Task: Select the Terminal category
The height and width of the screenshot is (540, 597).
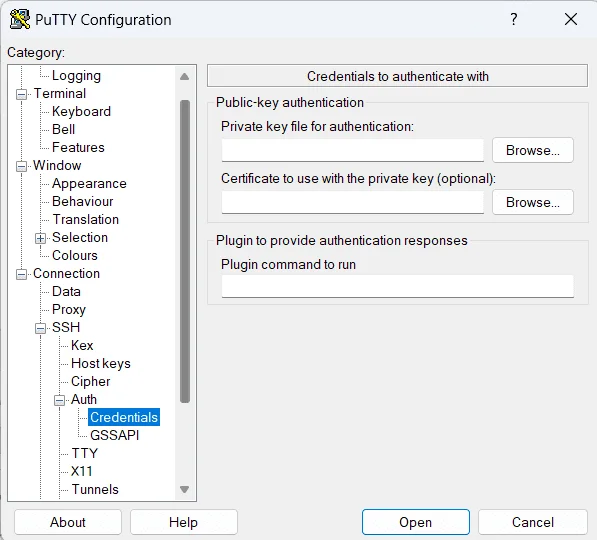Action: (60, 93)
